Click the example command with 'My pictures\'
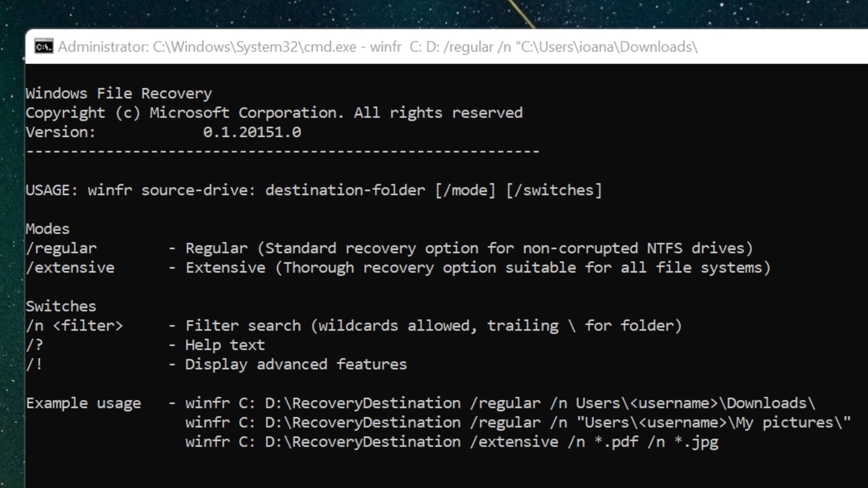 pos(518,422)
